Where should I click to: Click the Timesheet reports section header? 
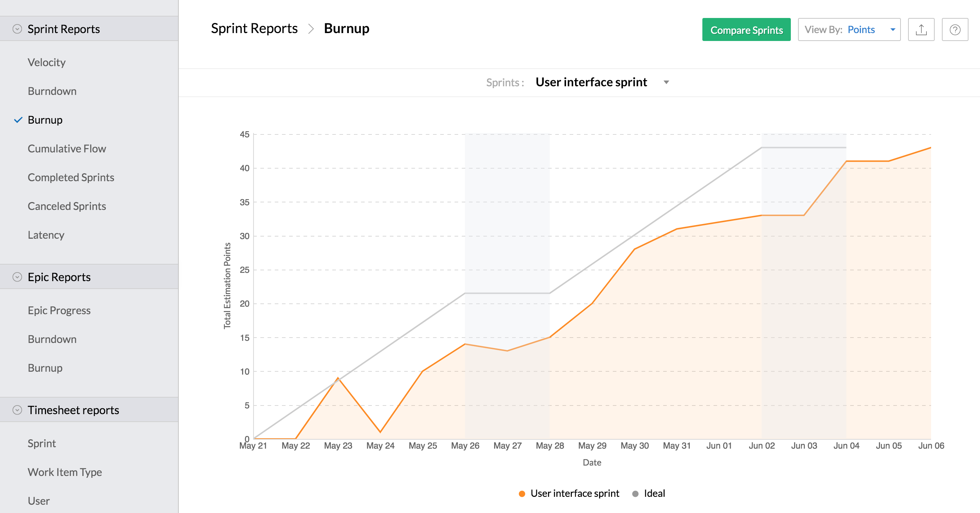pyautogui.click(x=89, y=410)
